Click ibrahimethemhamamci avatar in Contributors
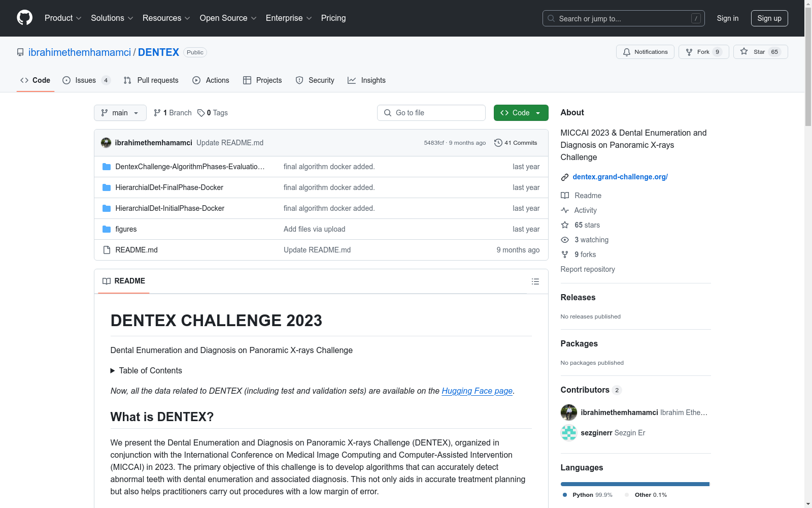This screenshot has height=508, width=812. 569,412
